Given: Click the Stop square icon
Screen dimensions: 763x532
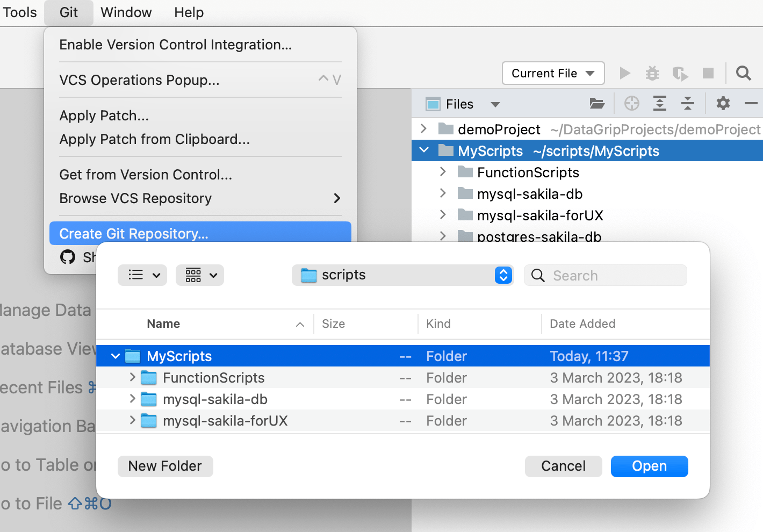Looking at the screenshot, I should [708, 73].
